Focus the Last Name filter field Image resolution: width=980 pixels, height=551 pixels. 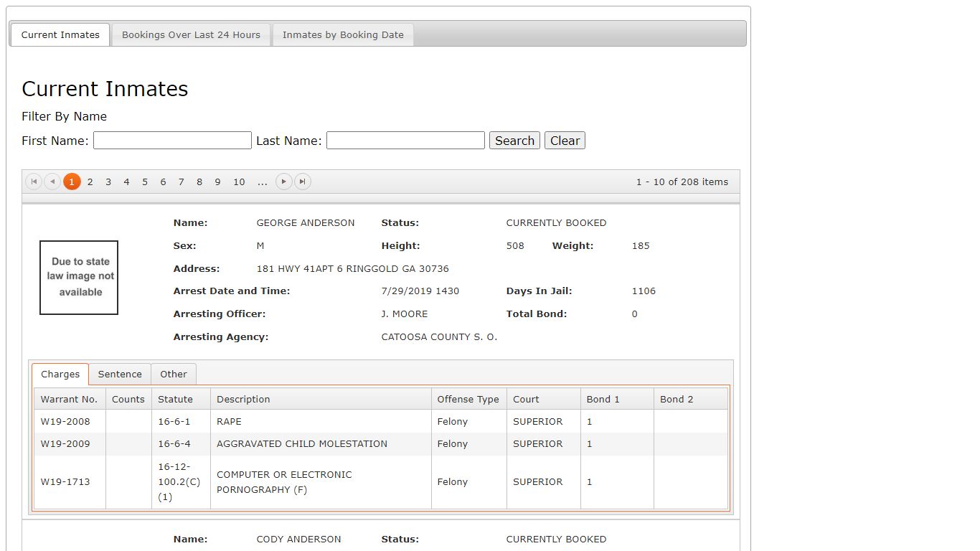coord(405,141)
